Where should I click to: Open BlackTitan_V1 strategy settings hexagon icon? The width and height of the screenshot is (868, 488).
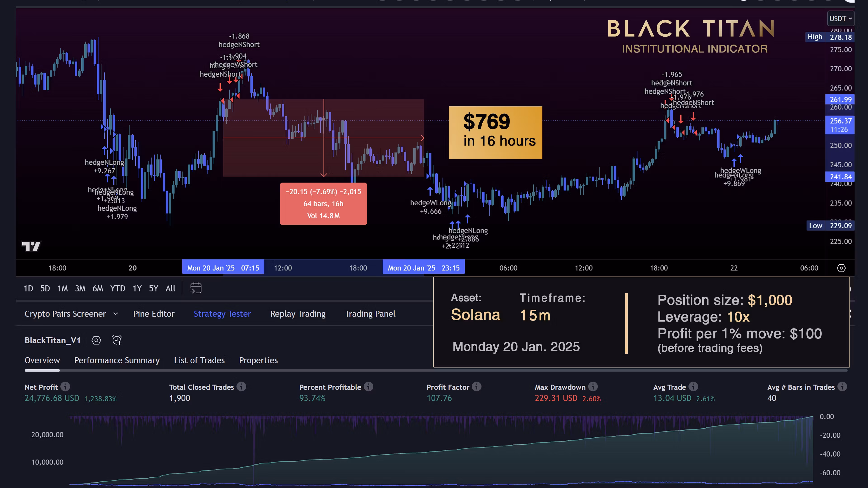(96, 340)
